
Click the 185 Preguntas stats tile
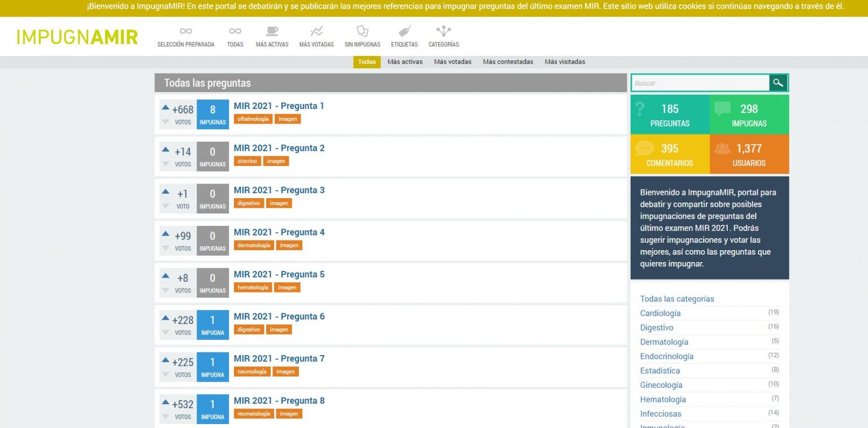(x=670, y=115)
